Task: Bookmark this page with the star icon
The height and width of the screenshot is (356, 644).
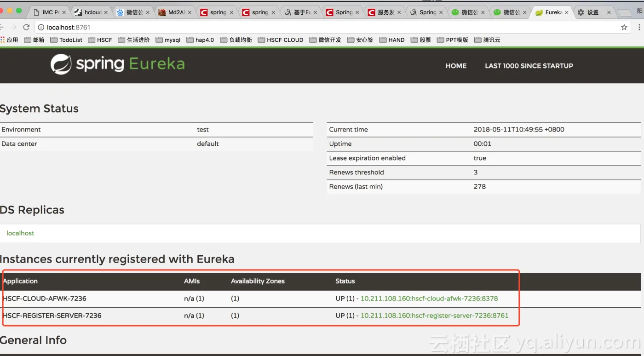Action: tap(624, 27)
